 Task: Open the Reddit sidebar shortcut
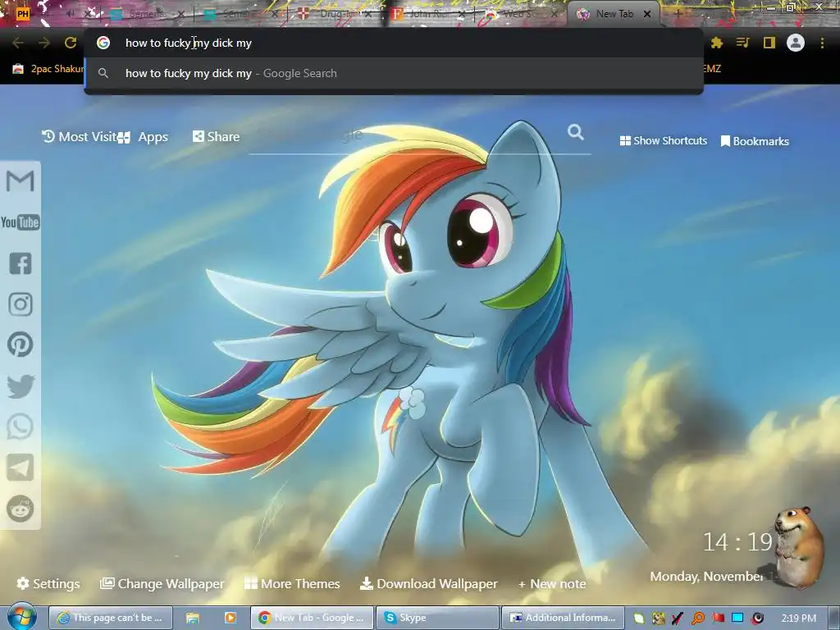(x=21, y=508)
